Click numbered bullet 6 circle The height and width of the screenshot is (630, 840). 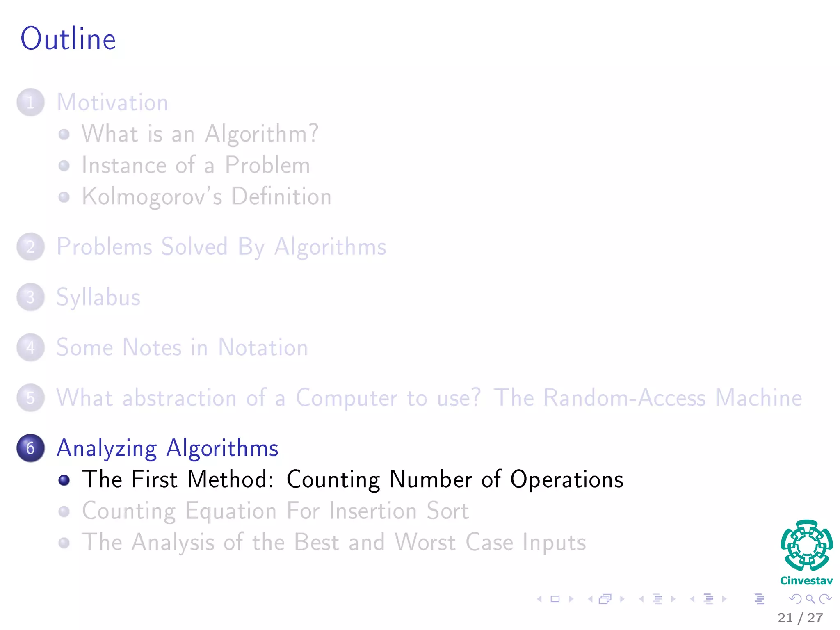pos(30,448)
